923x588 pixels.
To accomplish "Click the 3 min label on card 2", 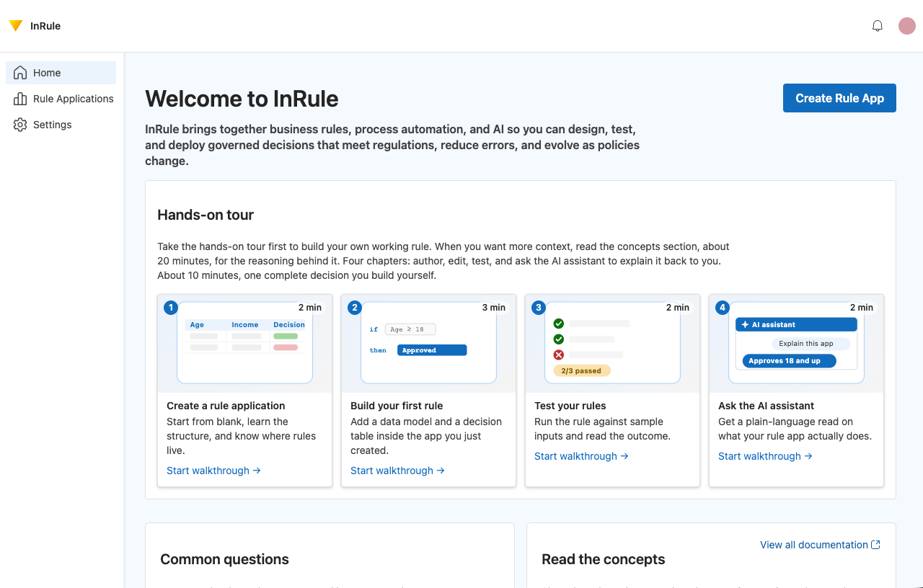I will point(494,308).
